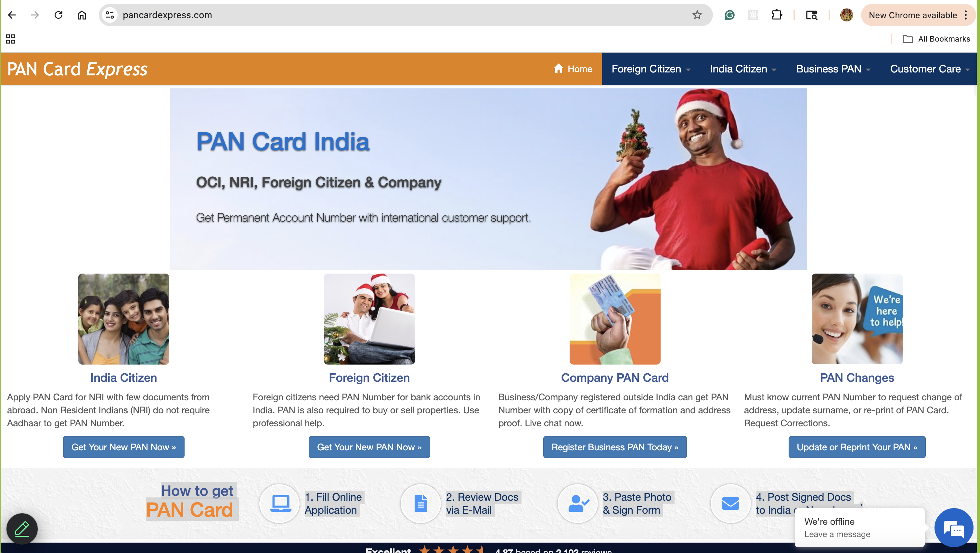Screen dimensions: 980x553
Task: Expand the Business PAN dropdown menu
Action: 833,69
